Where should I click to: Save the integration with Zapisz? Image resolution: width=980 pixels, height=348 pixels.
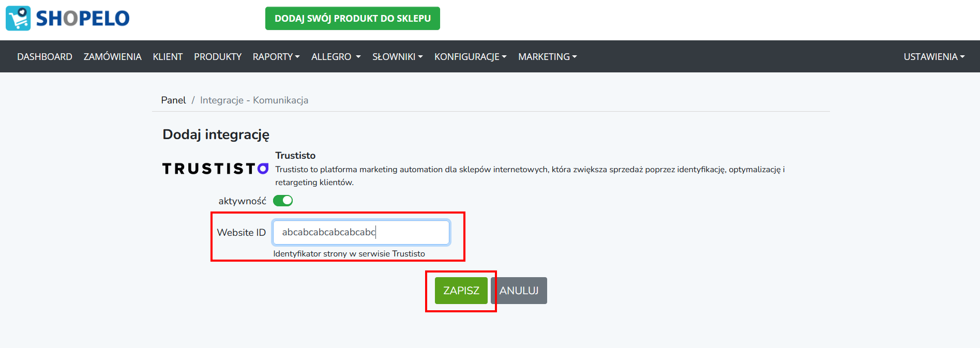click(461, 291)
